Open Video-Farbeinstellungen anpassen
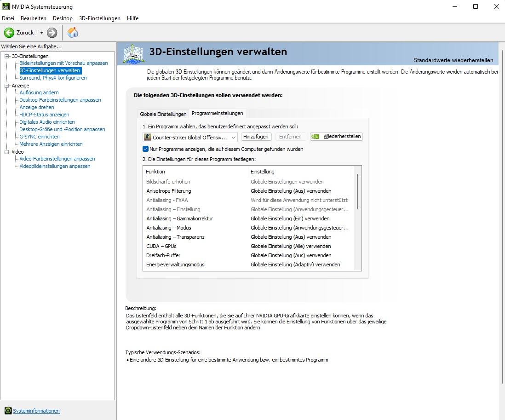This screenshot has width=505, height=420. click(x=57, y=159)
